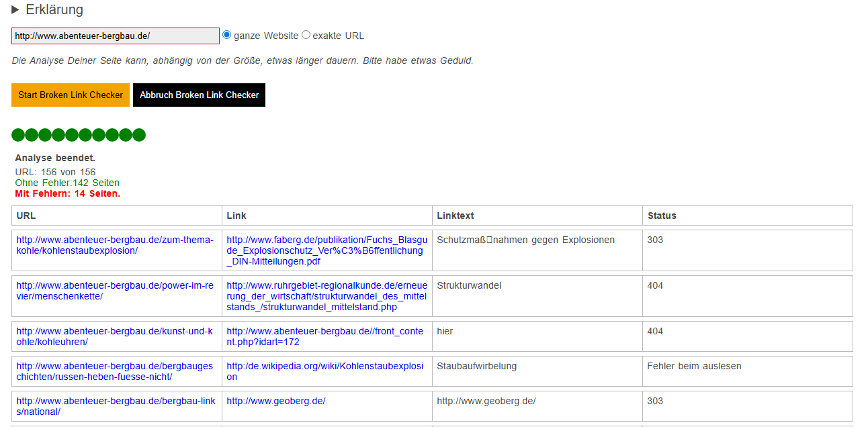Image resolution: width=868 pixels, height=427 pixels.
Task: Open the bergbau-links national page link
Action: point(115,406)
